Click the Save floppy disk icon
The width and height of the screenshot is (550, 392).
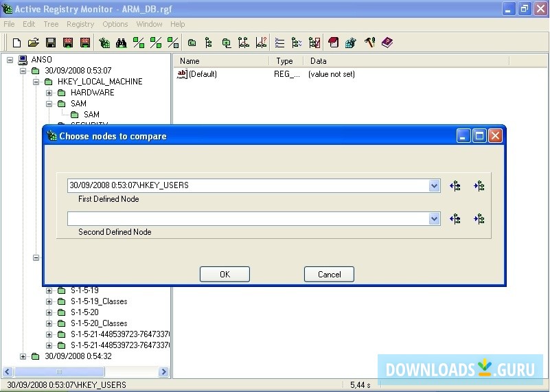[51, 43]
